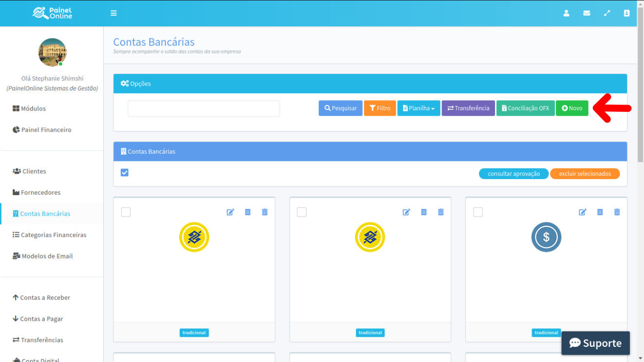644x362 pixels.
Task: Open the user profile icon in header
Action: [x=566, y=13]
